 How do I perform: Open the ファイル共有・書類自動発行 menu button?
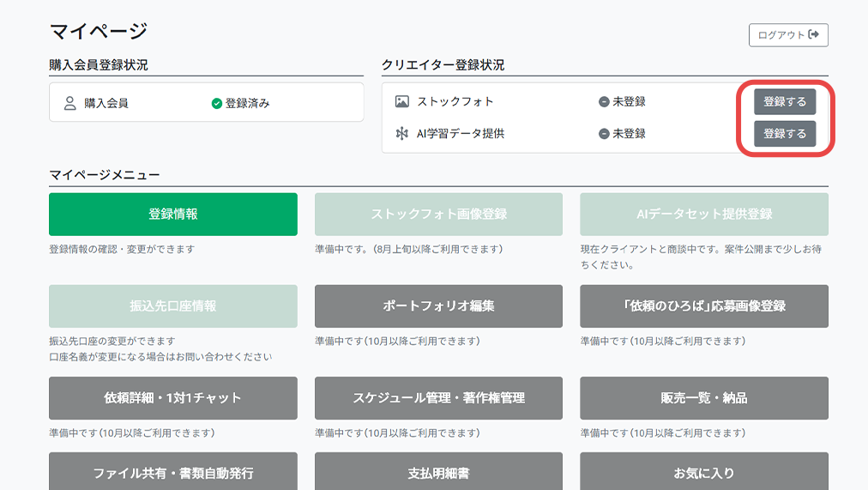pos(172,472)
